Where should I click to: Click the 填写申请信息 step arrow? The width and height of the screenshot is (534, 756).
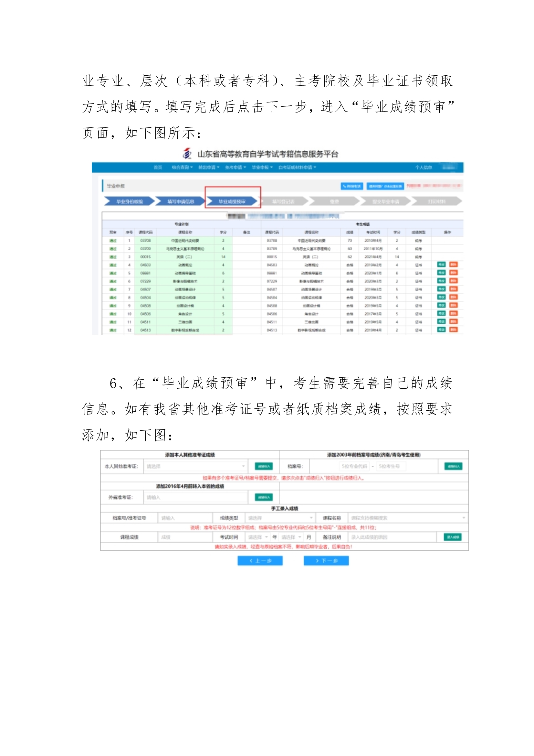pyautogui.click(x=180, y=201)
